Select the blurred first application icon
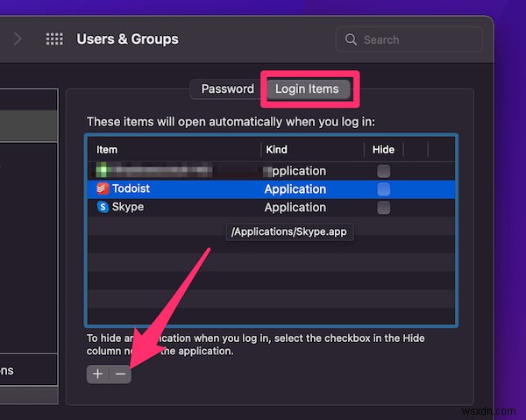The height and width of the screenshot is (420, 526). (x=103, y=171)
